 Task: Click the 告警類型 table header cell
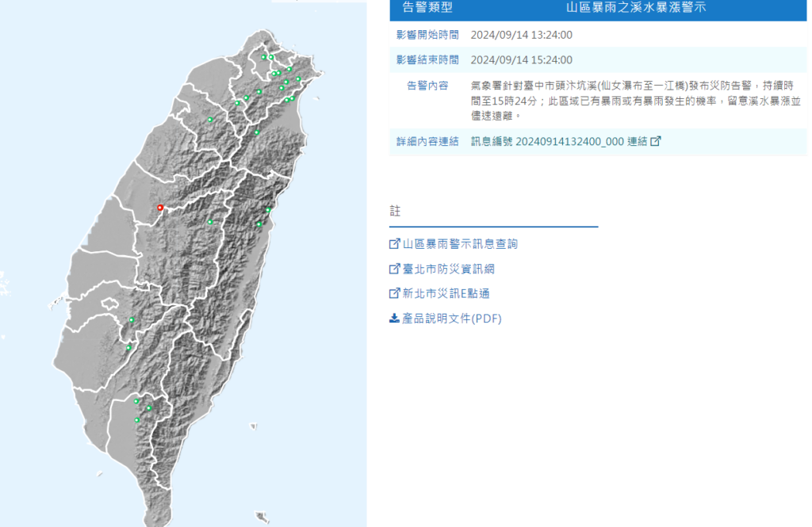point(427,8)
